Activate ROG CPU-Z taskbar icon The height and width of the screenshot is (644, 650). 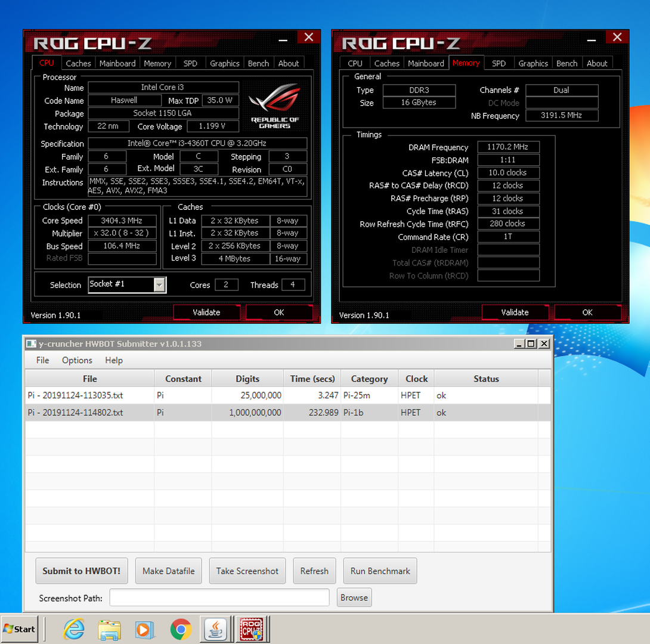(x=252, y=630)
